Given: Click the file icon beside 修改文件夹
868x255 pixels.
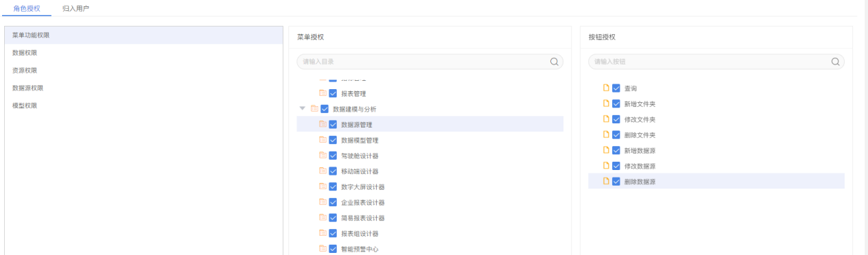Looking at the screenshot, I should point(606,119).
